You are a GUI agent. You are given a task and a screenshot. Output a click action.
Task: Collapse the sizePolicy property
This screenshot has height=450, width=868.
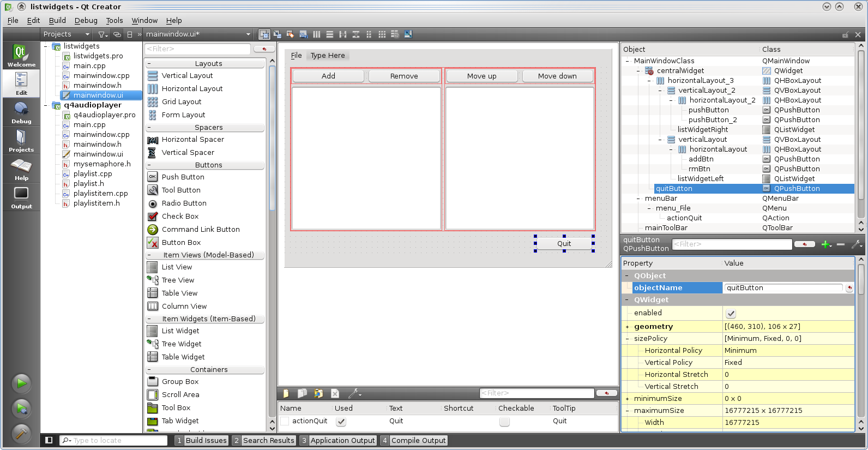tap(627, 339)
